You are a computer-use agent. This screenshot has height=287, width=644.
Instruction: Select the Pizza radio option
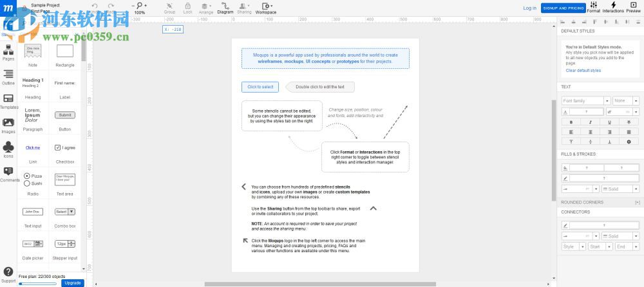33,176
